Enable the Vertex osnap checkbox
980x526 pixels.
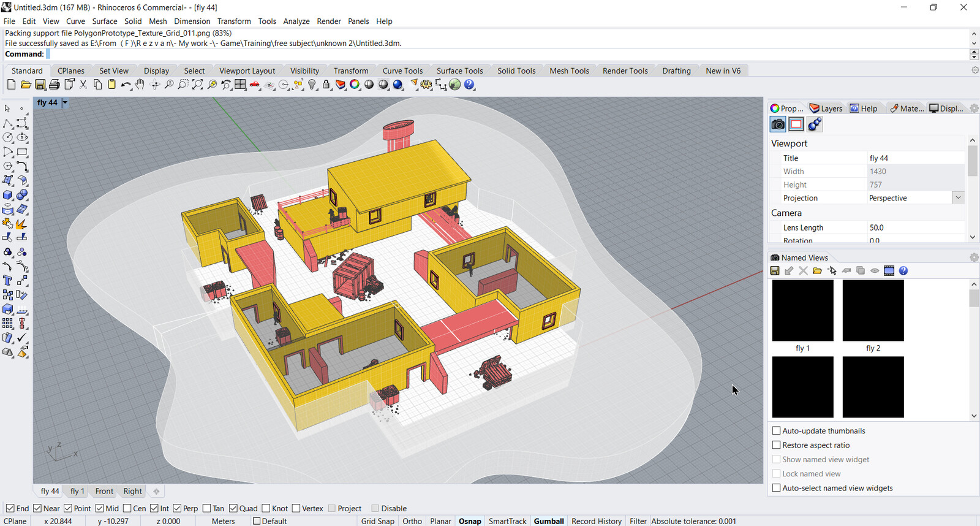click(x=296, y=508)
